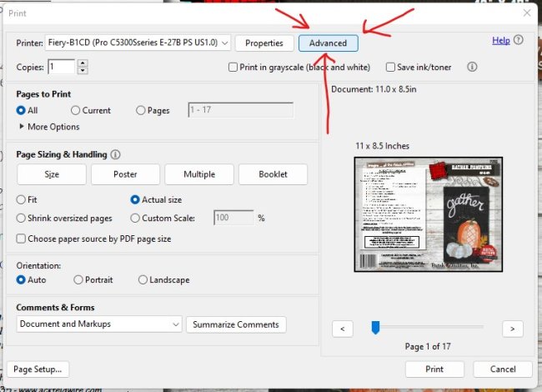Switch to the Multiple tab
542x392 pixels.
click(x=199, y=174)
